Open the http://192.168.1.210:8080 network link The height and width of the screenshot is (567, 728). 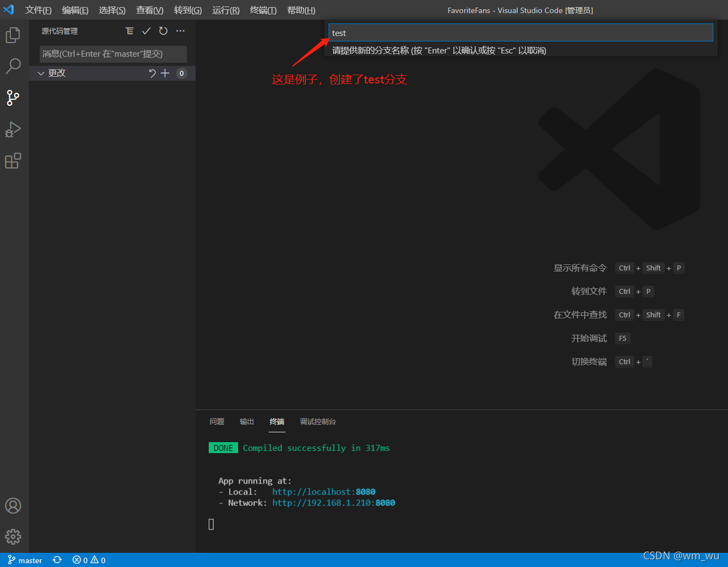click(333, 503)
